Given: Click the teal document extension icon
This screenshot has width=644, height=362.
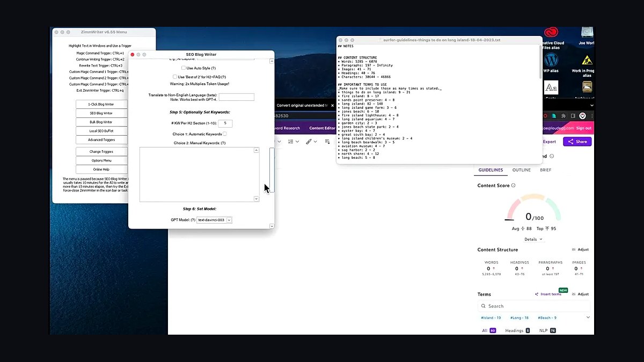Looking at the screenshot, I should [555, 115].
